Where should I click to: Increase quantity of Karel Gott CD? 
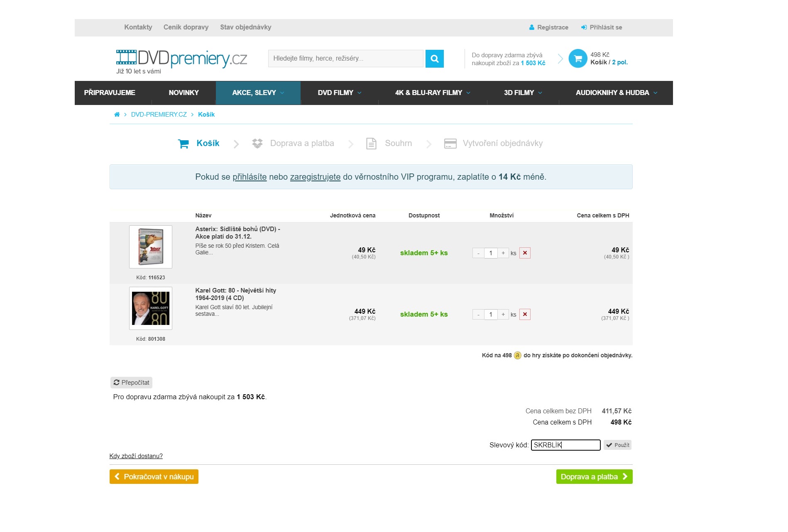(x=503, y=315)
